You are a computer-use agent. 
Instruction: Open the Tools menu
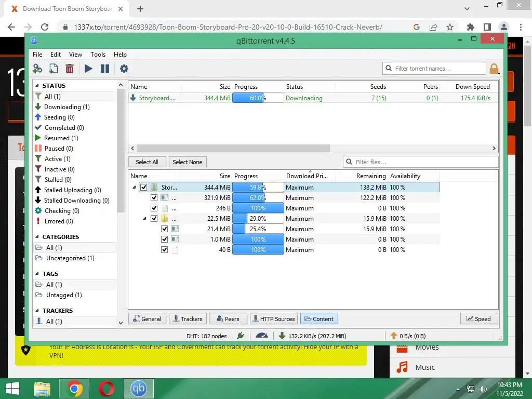coord(98,54)
